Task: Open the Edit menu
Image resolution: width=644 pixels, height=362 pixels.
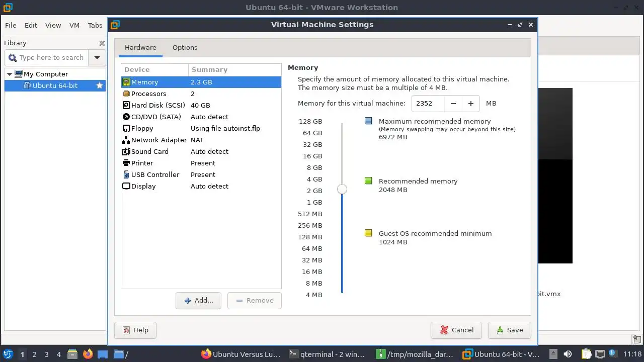Action: click(31, 25)
